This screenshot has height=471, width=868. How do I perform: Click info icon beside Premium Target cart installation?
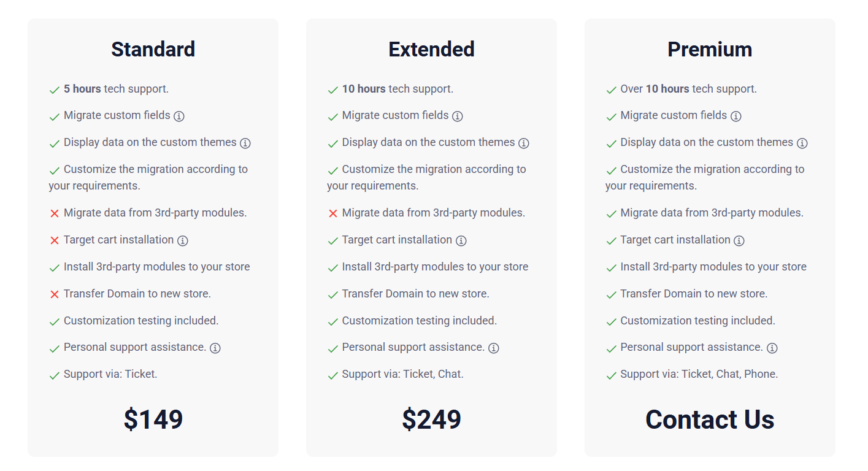point(739,240)
